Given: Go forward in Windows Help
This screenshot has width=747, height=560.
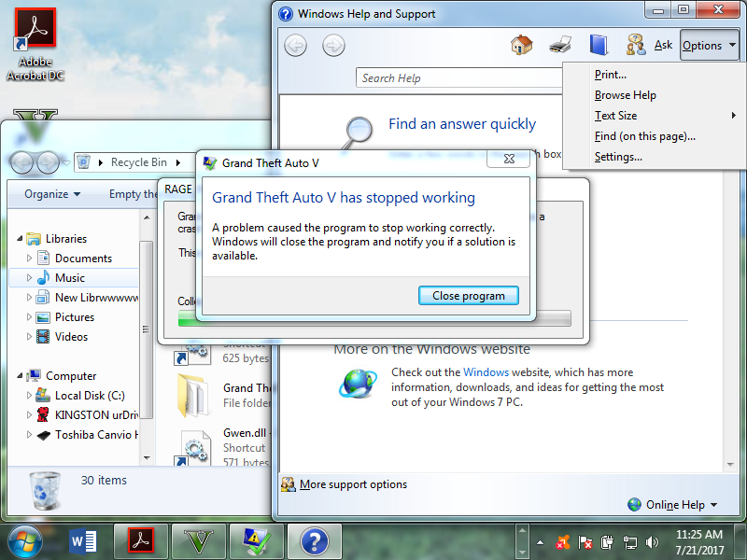Looking at the screenshot, I should (333, 46).
